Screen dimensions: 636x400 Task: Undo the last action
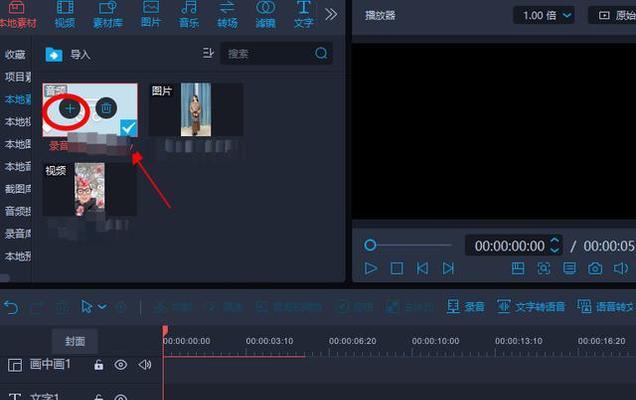tap(11, 308)
